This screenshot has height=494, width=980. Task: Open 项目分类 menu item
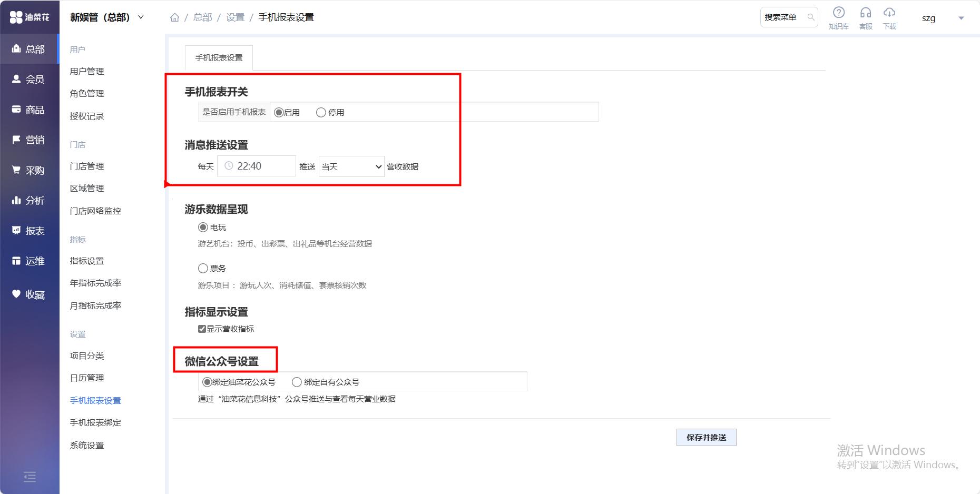87,355
